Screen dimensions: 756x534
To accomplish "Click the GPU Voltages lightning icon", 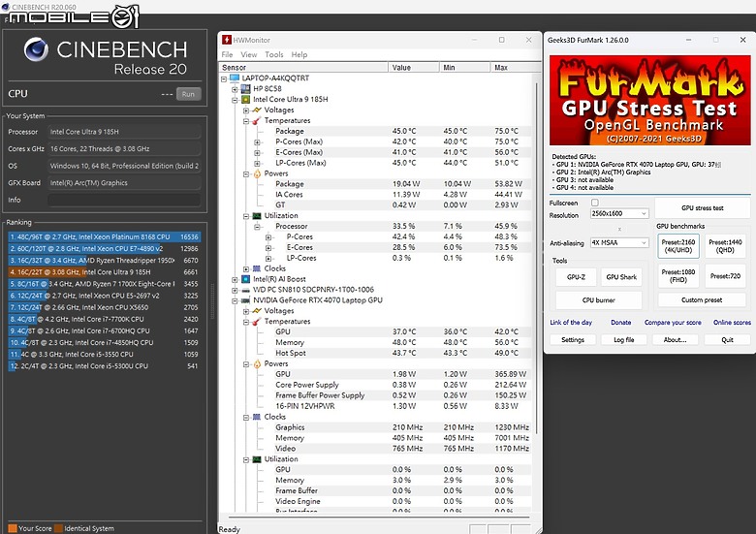I will 257,311.
